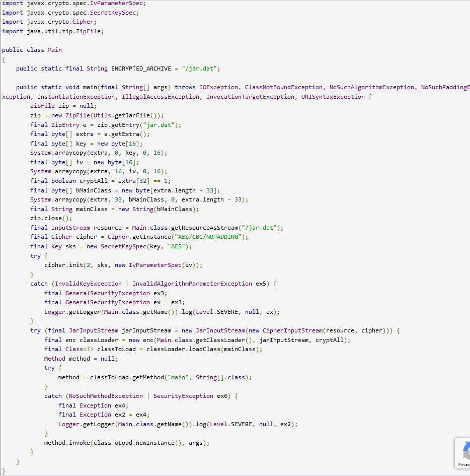
Task: Click 'final Exception ex2 = ex4;' line
Action: click(104, 415)
